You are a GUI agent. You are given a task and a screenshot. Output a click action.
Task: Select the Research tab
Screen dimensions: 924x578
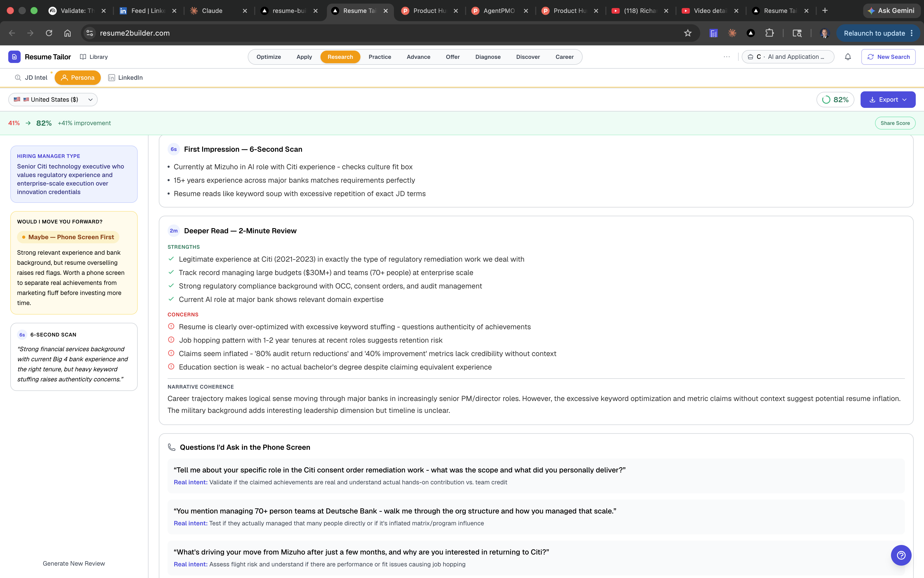tap(340, 57)
